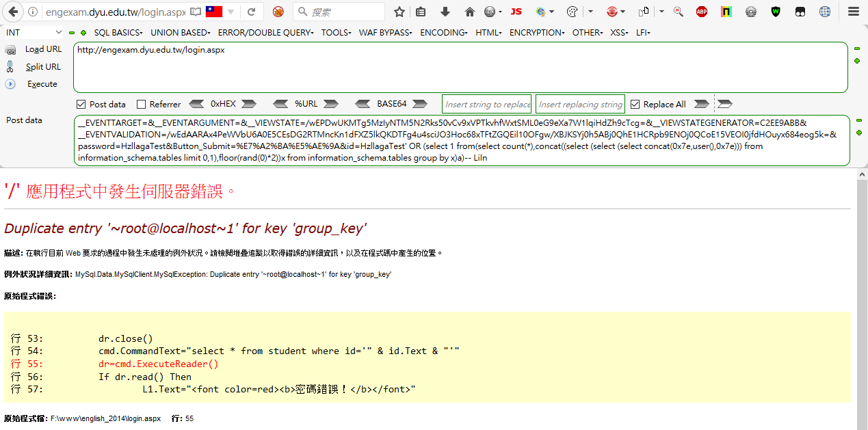Screen dimensions: 868x430
Task: Focus the Post data text area
Action: point(462,141)
